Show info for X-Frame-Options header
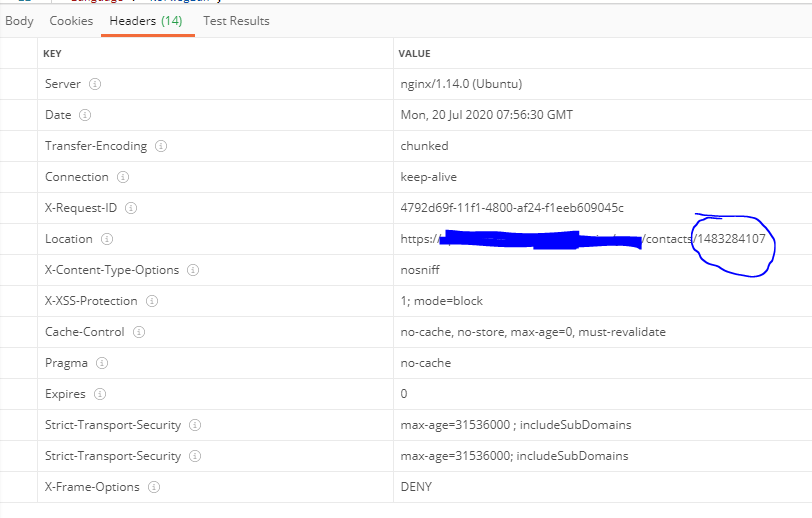 tap(154, 487)
